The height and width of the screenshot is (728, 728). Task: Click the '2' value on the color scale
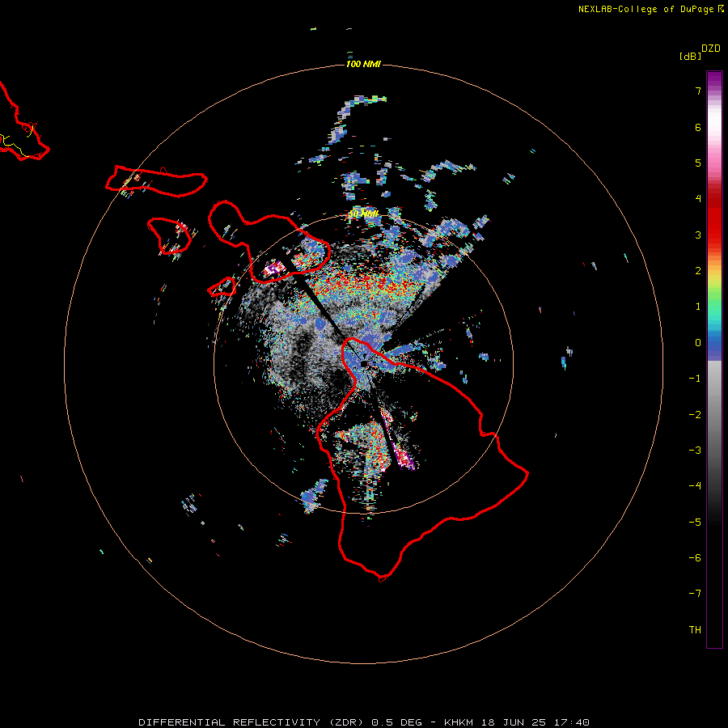coord(698,271)
